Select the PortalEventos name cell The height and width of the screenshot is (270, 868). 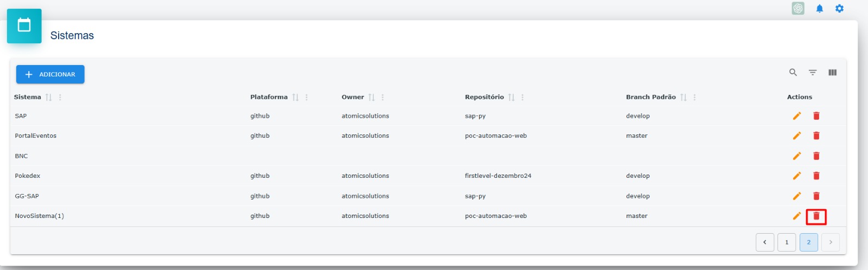[36, 136]
